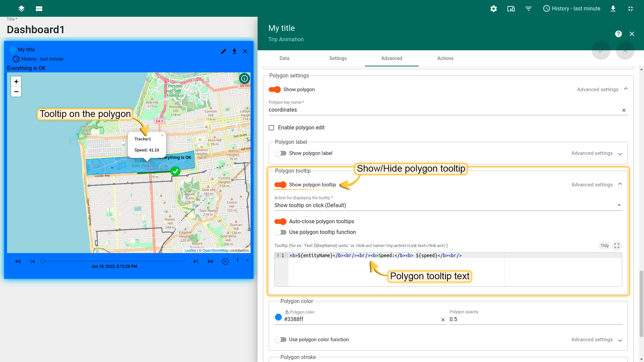Play the trip animation
Viewport: 644px width, 362px height.
(x=225, y=261)
